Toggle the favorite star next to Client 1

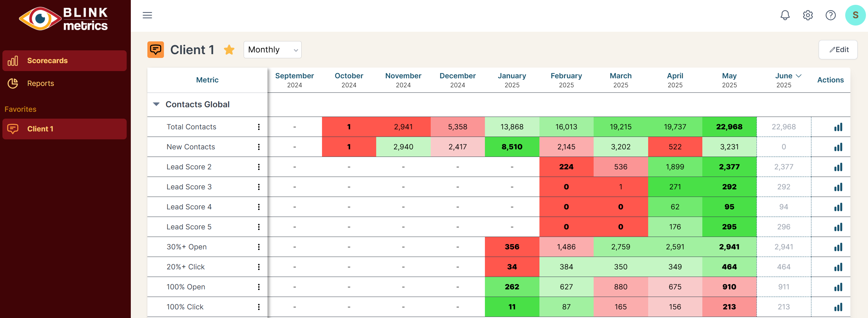click(x=229, y=50)
